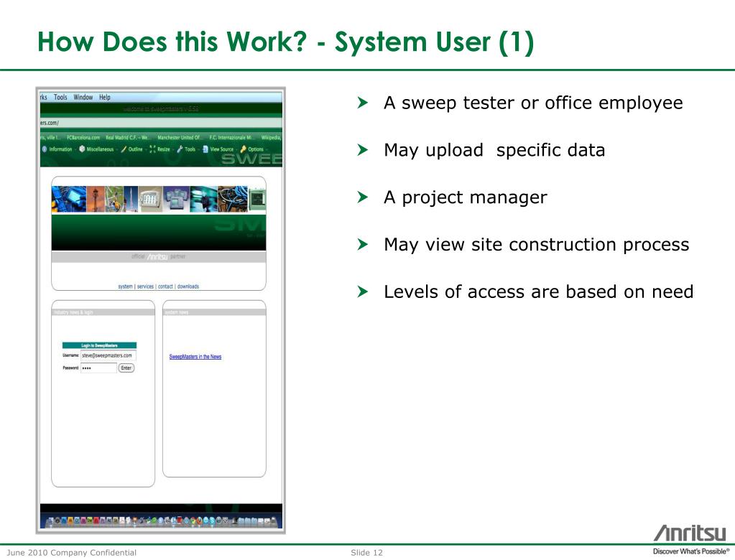Click the official Anritsu partner banner
Image resolution: width=735 pixels, height=560 pixels.
pos(159,256)
